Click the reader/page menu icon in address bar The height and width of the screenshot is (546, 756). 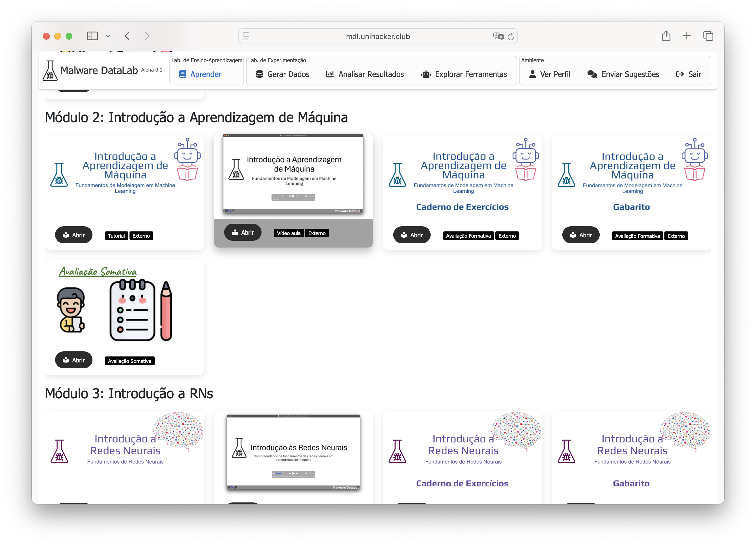pyautogui.click(x=246, y=36)
